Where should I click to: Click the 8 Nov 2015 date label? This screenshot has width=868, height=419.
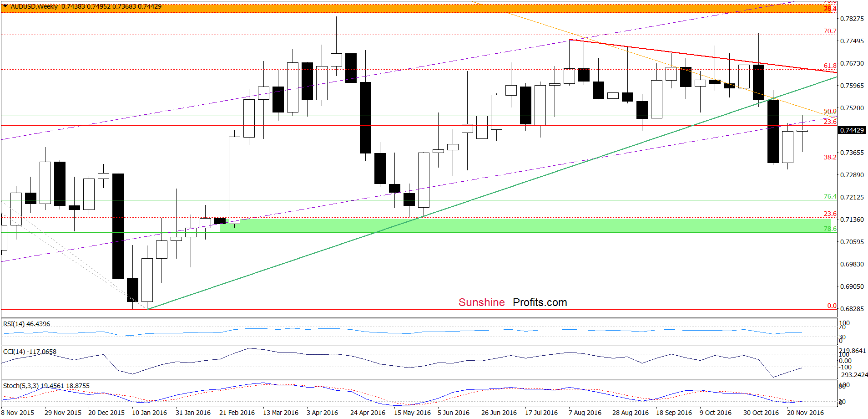pyautogui.click(x=17, y=413)
